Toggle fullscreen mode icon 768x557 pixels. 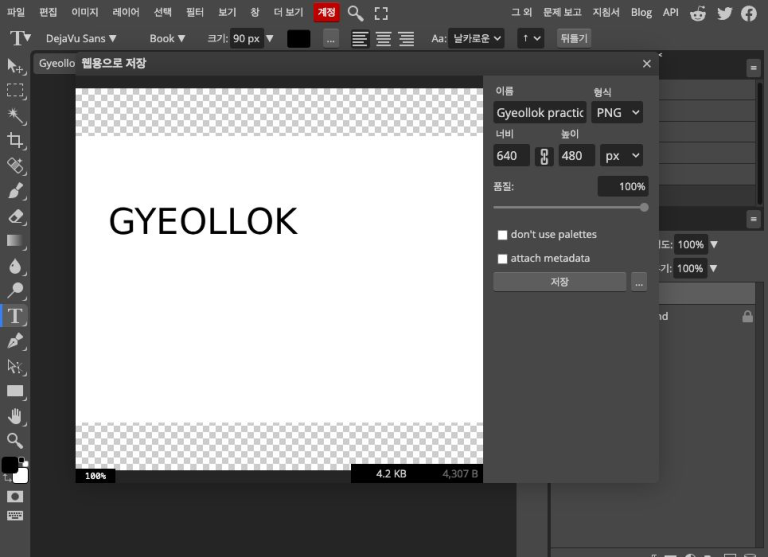coord(381,13)
